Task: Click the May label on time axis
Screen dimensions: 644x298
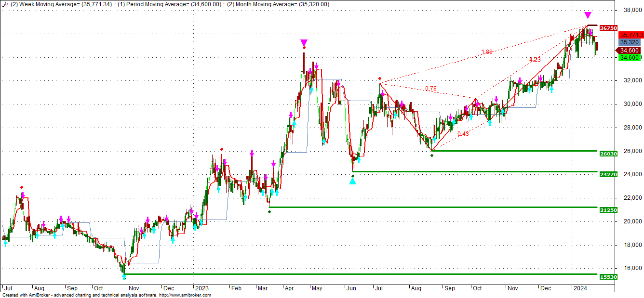Action: (x=317, y=288)
